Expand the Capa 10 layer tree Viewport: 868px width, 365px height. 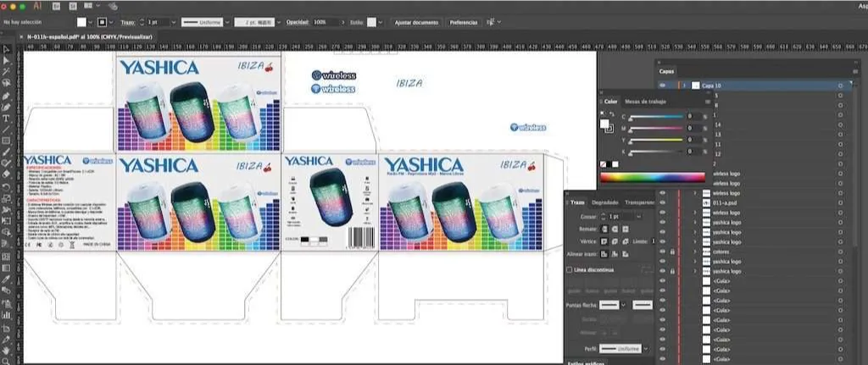[x=683, y=86]
